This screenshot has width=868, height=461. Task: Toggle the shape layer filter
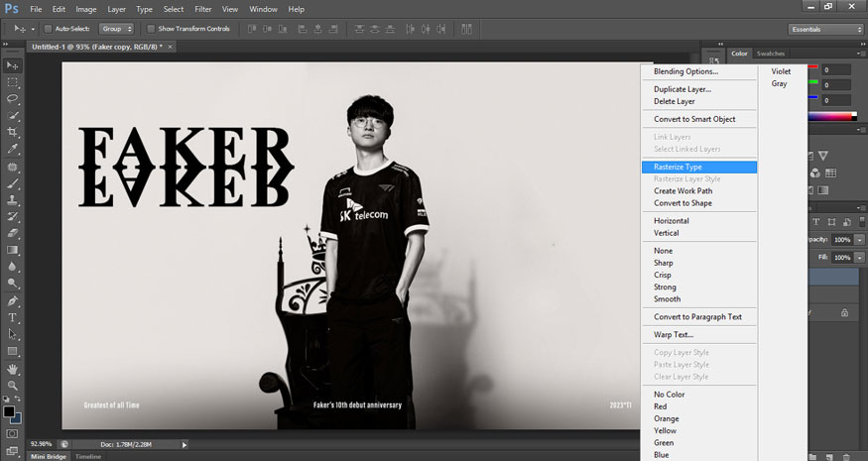[831, 221]
